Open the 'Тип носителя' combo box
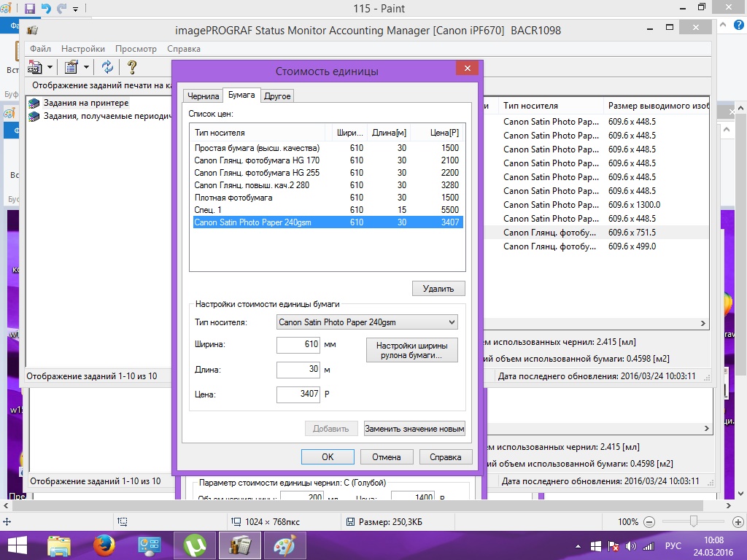 [367, 322]
